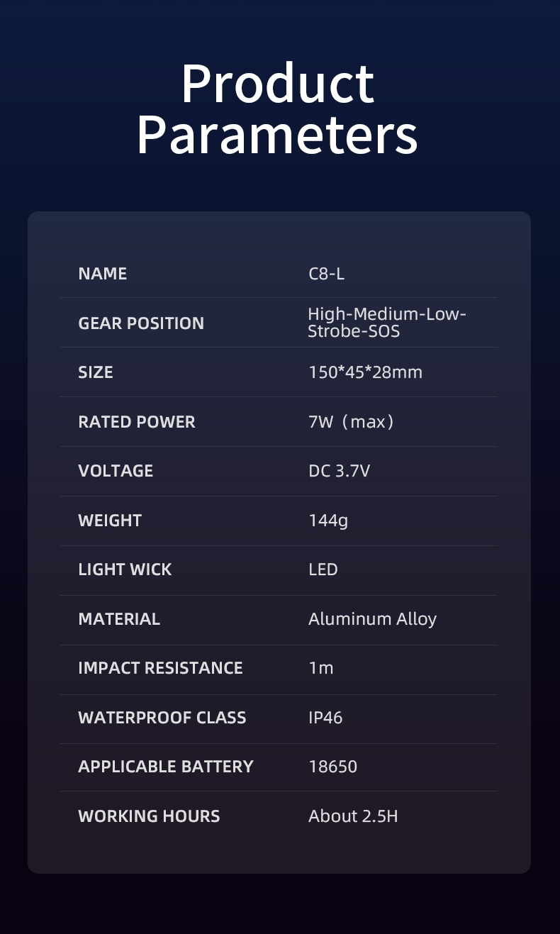Select the DC 3.7V value

click(x=339, y=471)
